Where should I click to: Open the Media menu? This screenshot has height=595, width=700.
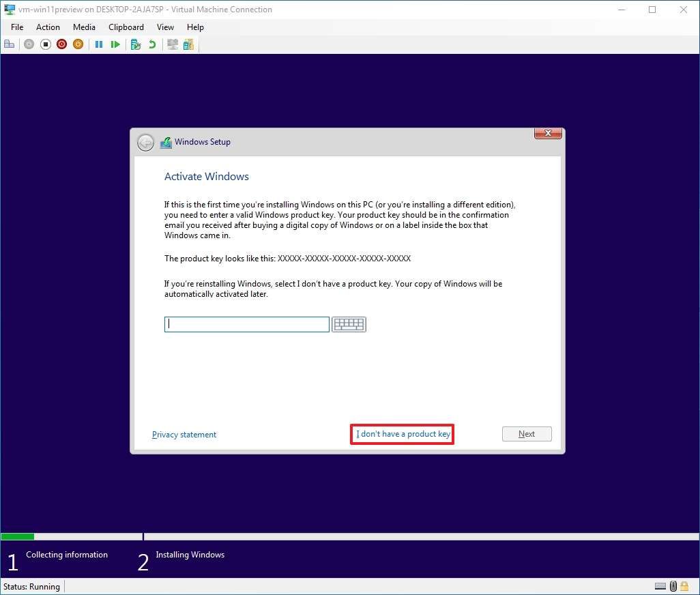click(x=84, y=27)
